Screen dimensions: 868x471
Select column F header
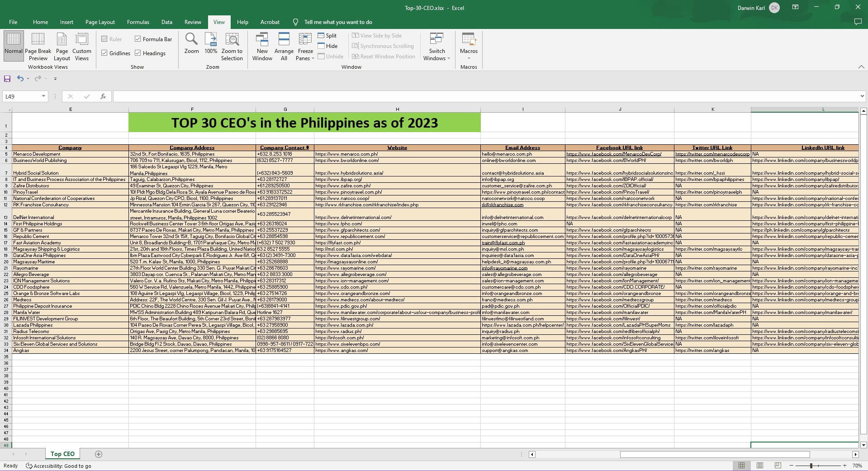coord(192,109)
